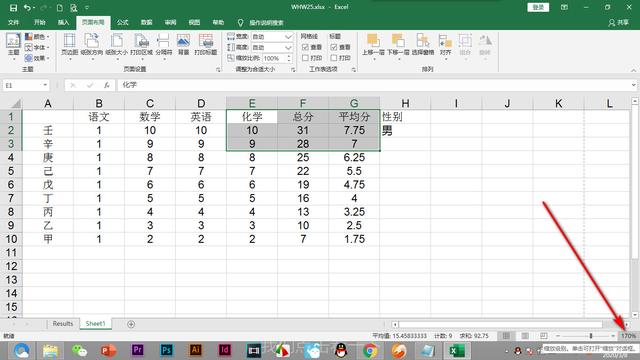Switch to the 开始 ribbon tab
The width and height of the screenshot is (640, 360).
coord(40,22)
